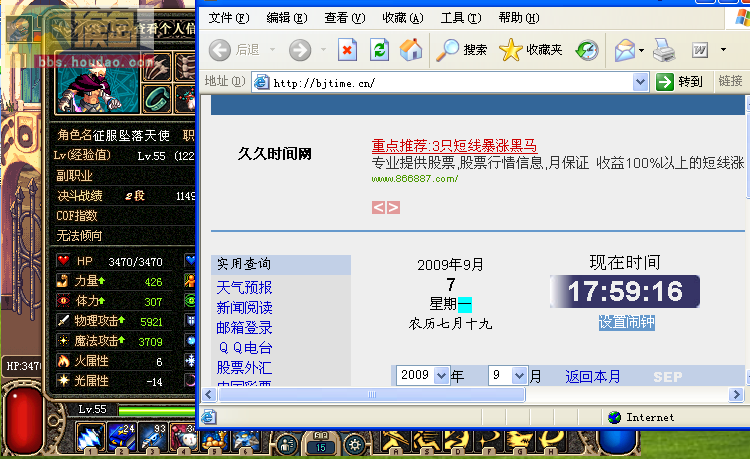Click the 17:59:16 clock display
The height and width of the screenshot is (459, 750).
(625, 291)
